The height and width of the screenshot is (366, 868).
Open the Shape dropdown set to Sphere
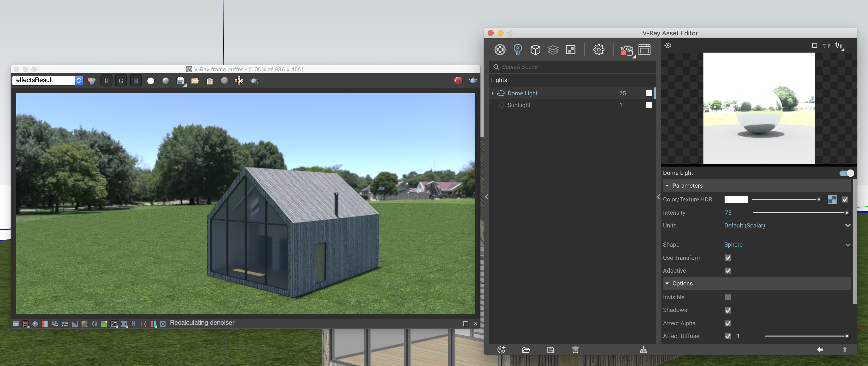click(x=787, y=245)
